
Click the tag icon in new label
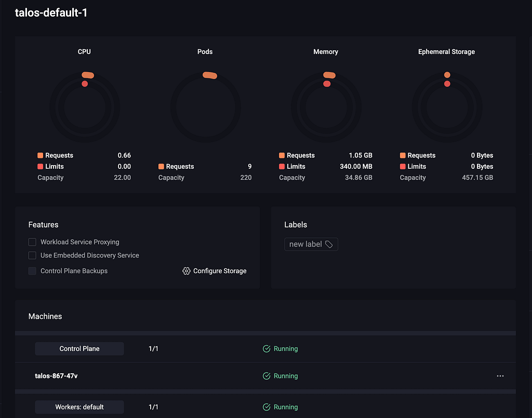(329, 244)
